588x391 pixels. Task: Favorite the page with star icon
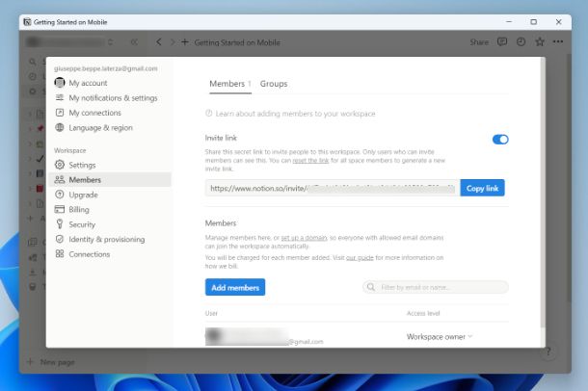(540, 42)
